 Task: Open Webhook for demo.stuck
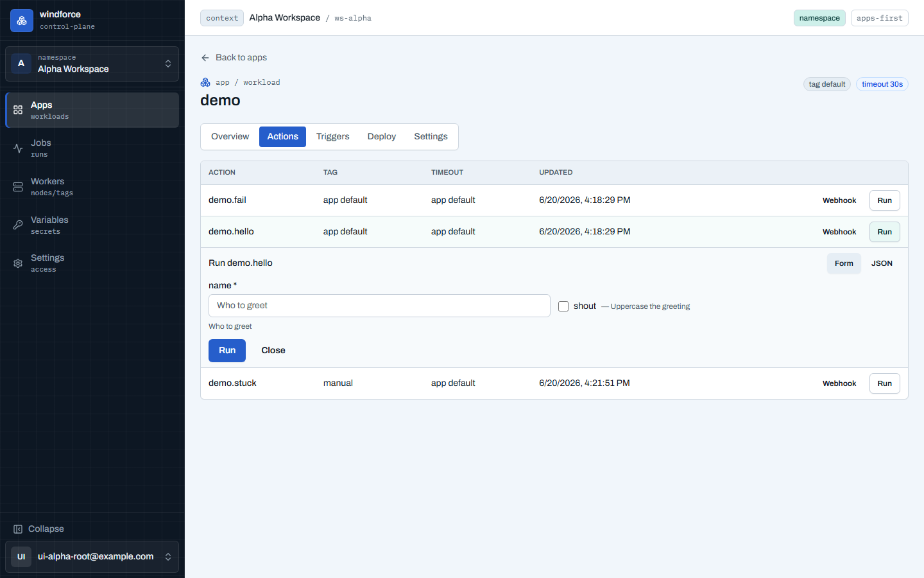(x=839, y=383)
